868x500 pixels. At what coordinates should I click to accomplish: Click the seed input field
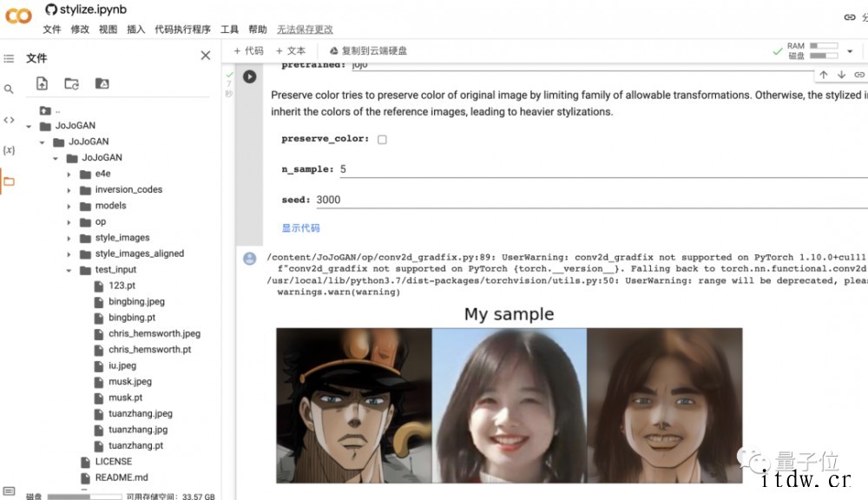pyautogui.click(x=592, y=200)
